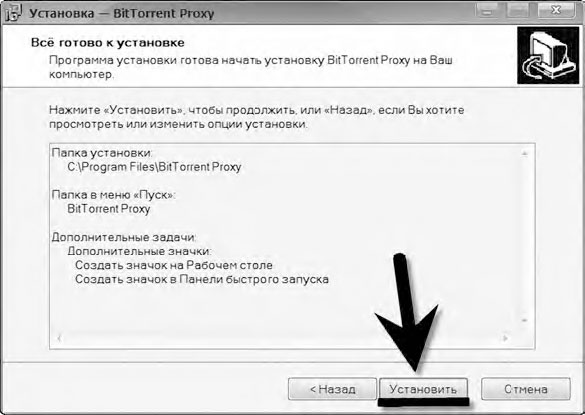Click the left arrow of horizontal scrollbar
This screenshot has width=585, height=415.
[59, 338]
